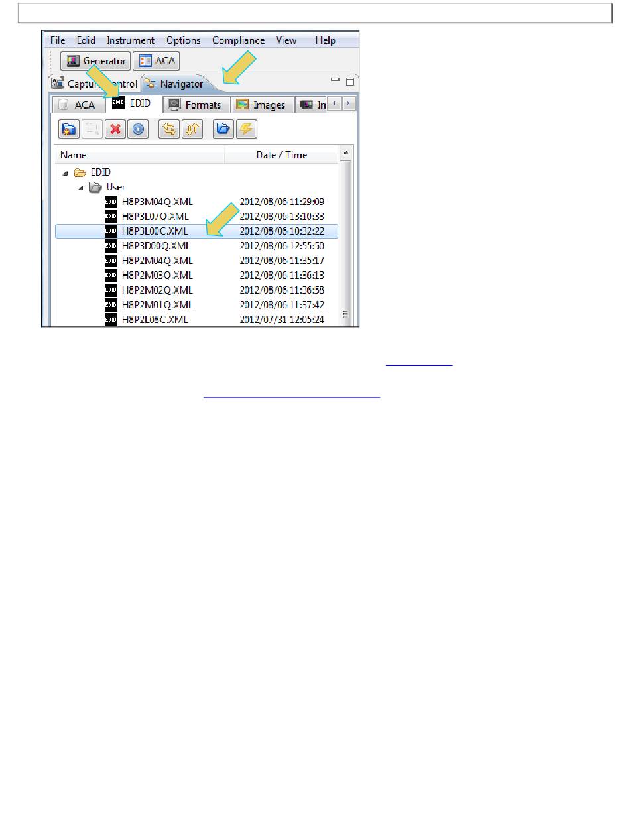Select file H8P3M04Q.XML
The height and width of the screenshot is (840, 630).
tap(158, 202)
